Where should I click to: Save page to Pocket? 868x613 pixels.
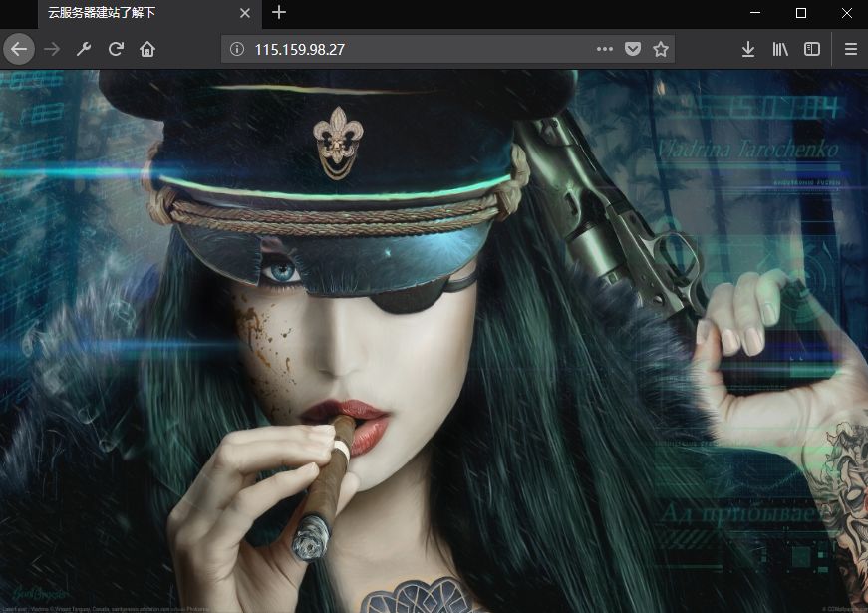coord(632,49)
